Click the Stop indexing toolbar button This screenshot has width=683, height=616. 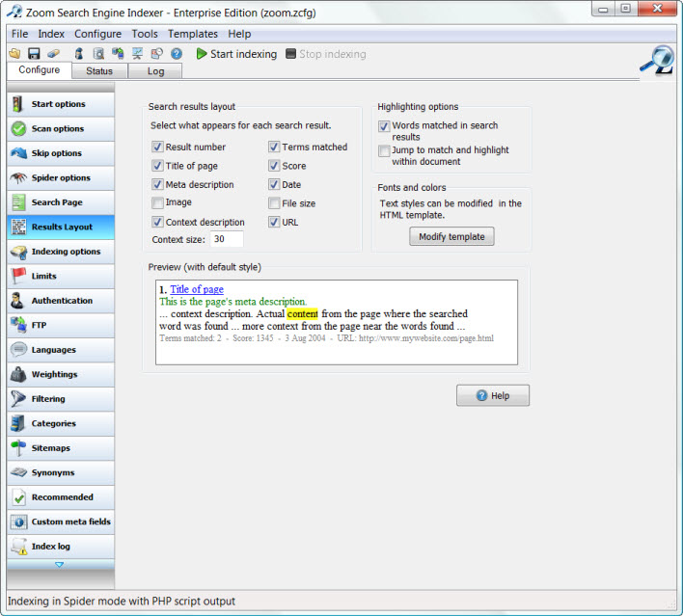coord(325,54)
